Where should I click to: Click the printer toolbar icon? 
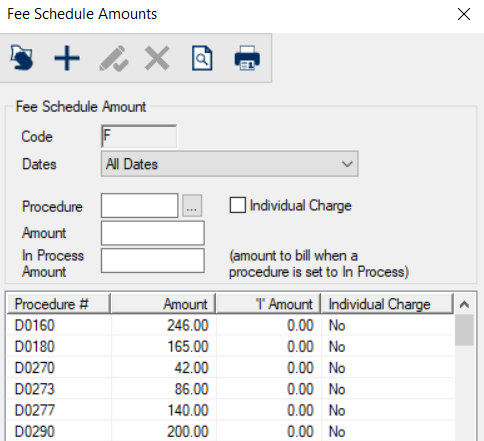click(x=247, y=58)
